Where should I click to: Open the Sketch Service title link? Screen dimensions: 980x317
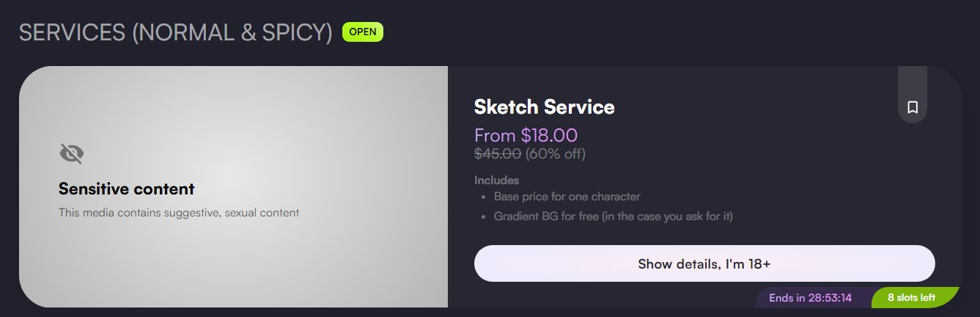pyautogui.click(x=544, y=107)
